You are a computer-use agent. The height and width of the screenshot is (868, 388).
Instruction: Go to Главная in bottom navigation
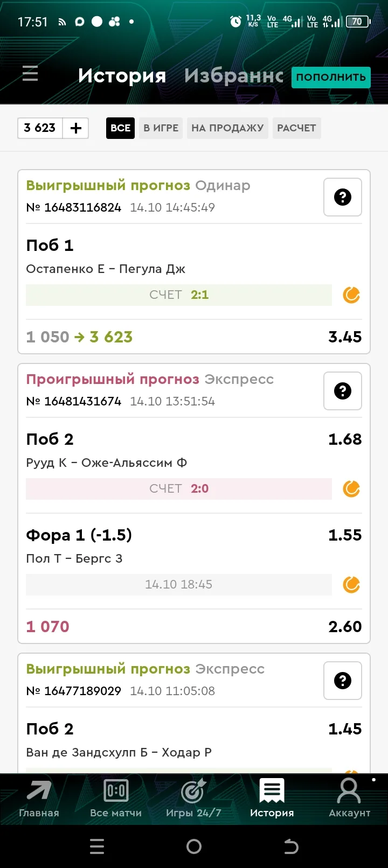point(39,800)
